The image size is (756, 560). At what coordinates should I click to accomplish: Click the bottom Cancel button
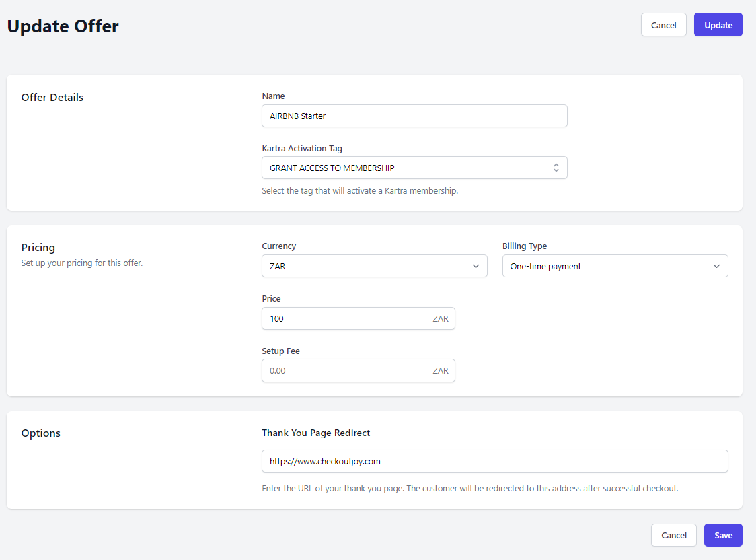click(x=673, y=535)
